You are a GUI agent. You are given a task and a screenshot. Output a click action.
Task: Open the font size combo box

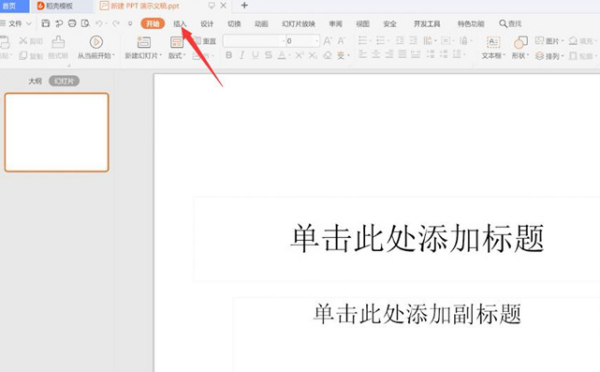303,41
